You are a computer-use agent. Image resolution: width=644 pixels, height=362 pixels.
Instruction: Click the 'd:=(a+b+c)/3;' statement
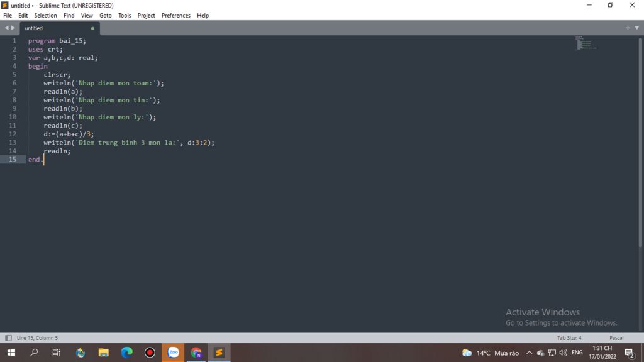pyautogui.click(x=69, y=134)
